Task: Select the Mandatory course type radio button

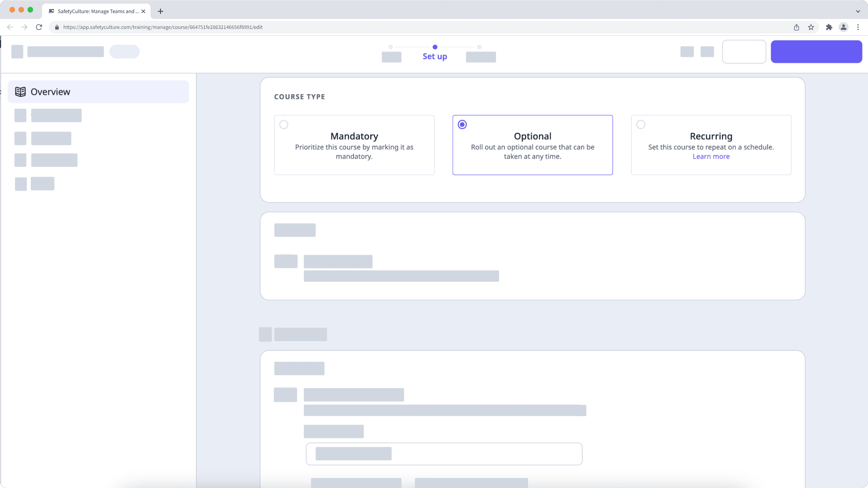Action: (x=284, y=124)
